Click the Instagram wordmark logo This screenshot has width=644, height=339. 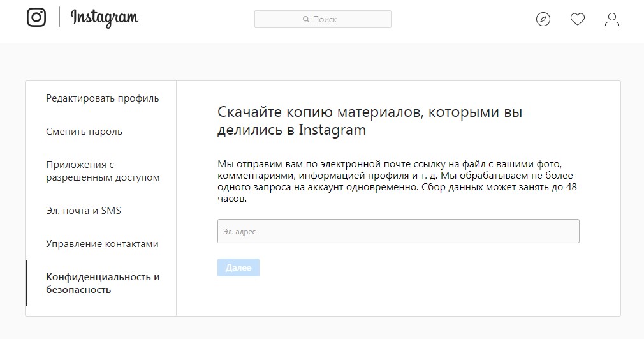(105, 19)
